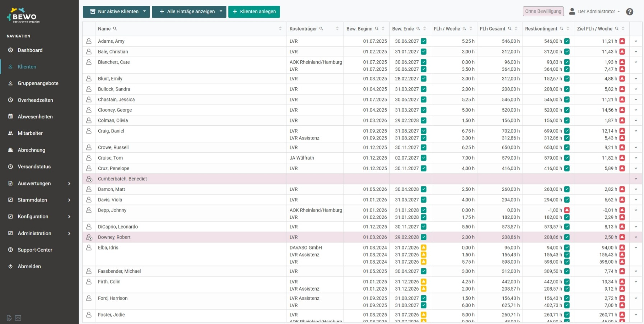The width and height of the screenshot is (644, 324).
Task: Search in the Kostenträger column
Action: click(321, 29)
